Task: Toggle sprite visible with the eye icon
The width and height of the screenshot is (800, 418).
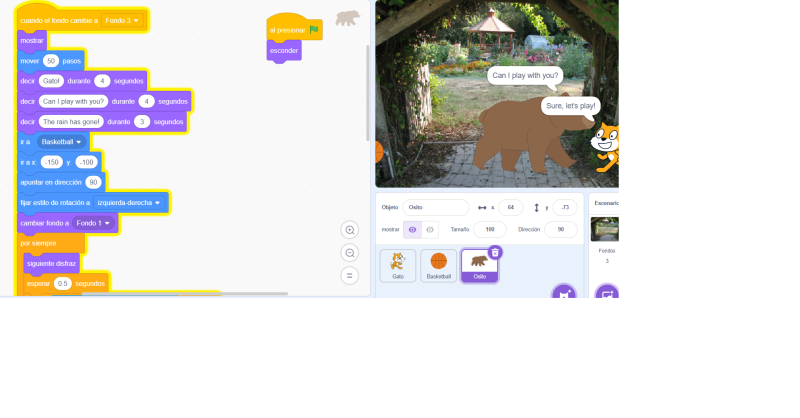Action: coord(412,229)
